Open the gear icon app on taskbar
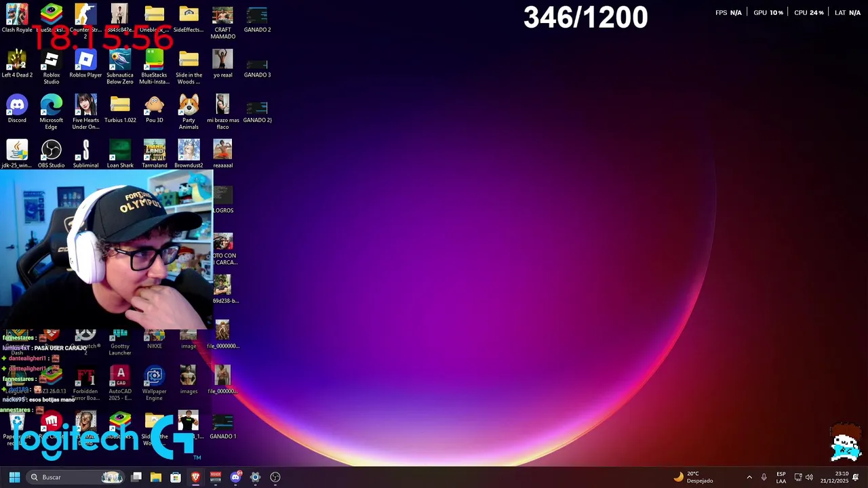This screenshot has width=868, height=488. coord(255,477)
